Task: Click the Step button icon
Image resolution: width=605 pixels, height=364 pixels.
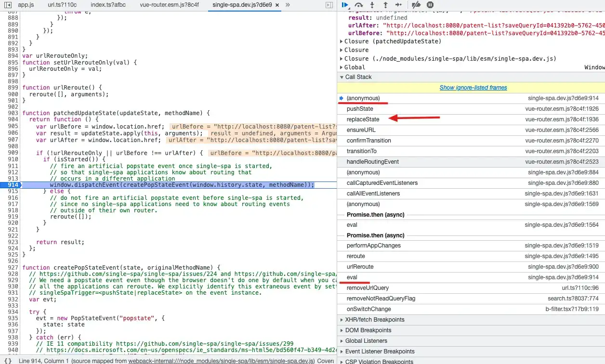Action: coord(398,5)
